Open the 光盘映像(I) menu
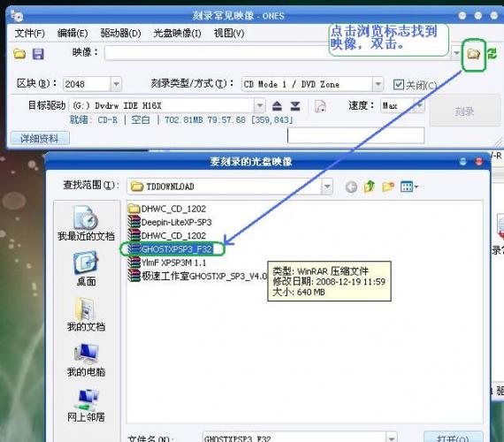This screenshot has width=504, height=442. coord(177,33)
